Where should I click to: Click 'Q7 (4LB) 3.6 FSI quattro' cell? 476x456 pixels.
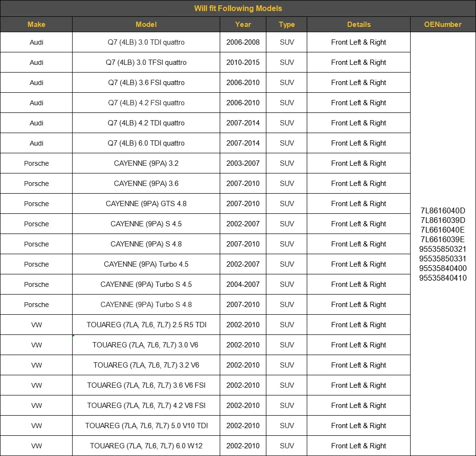[x=146, y=83]
